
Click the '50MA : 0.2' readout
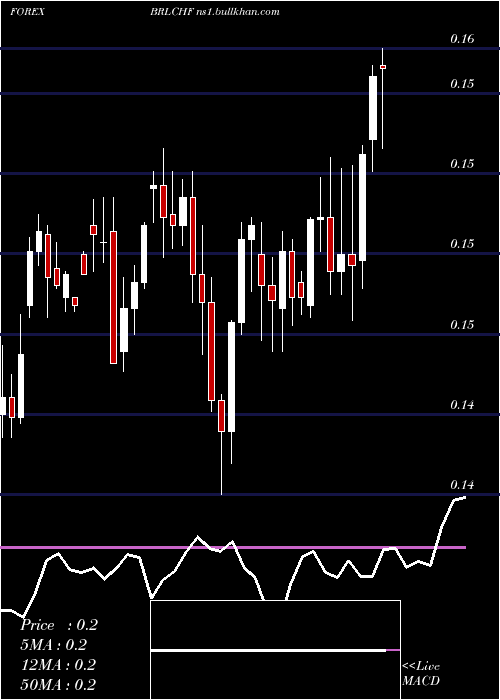coord(58,684)
